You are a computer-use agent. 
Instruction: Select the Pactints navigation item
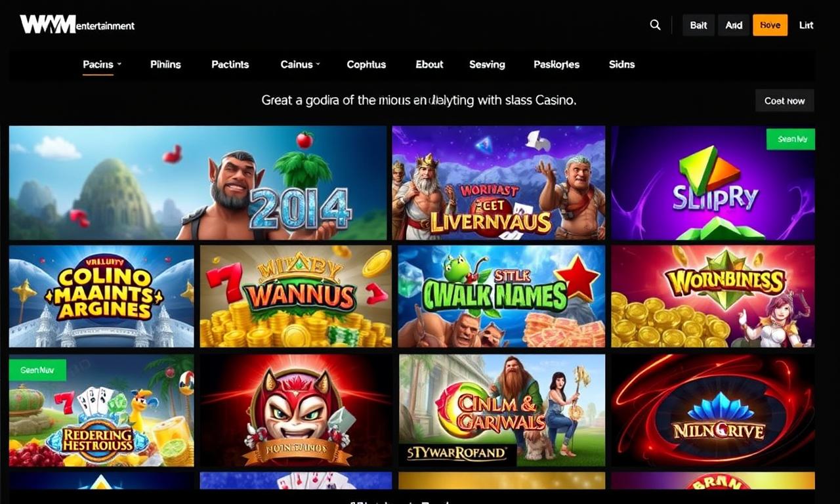click(x=230, y=64)
